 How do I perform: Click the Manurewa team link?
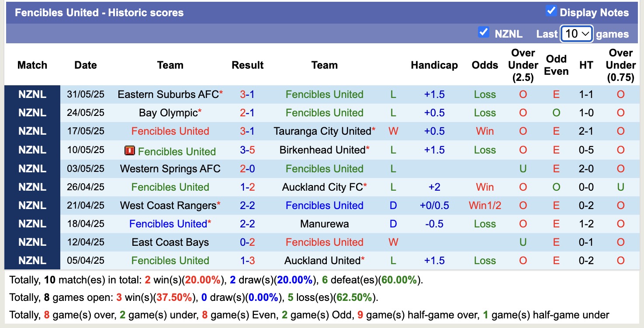(324, 223)
